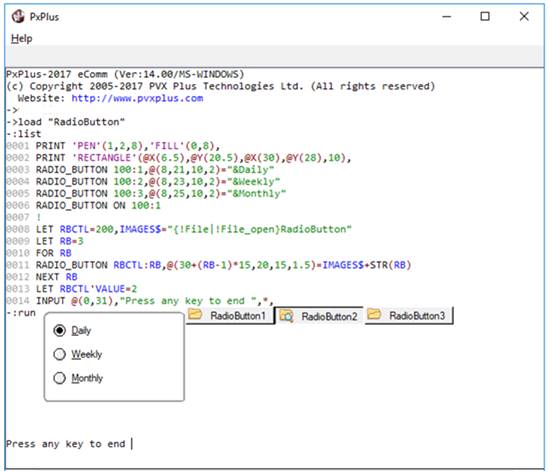This screenshot has height=471, width=549.
Task: Click the load "RadioButton" command line
Action: click(x=65, y=122)
